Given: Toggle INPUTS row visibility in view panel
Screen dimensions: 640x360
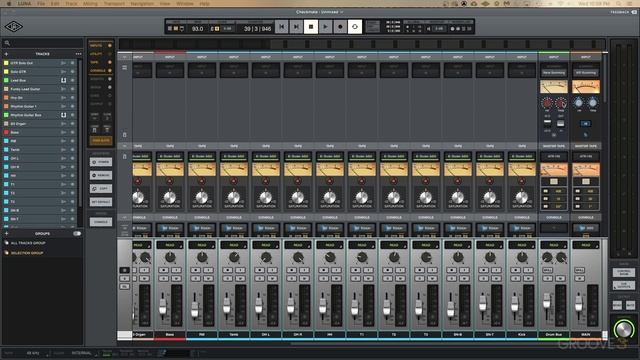Looking at the screenshot, I should pos(110,45).
